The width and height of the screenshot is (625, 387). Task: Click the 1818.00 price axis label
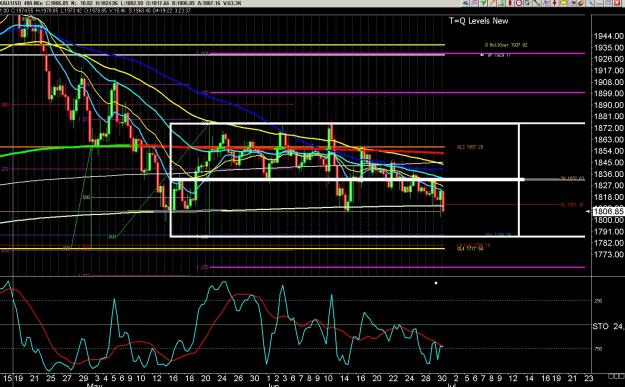(x=609, y=197)
